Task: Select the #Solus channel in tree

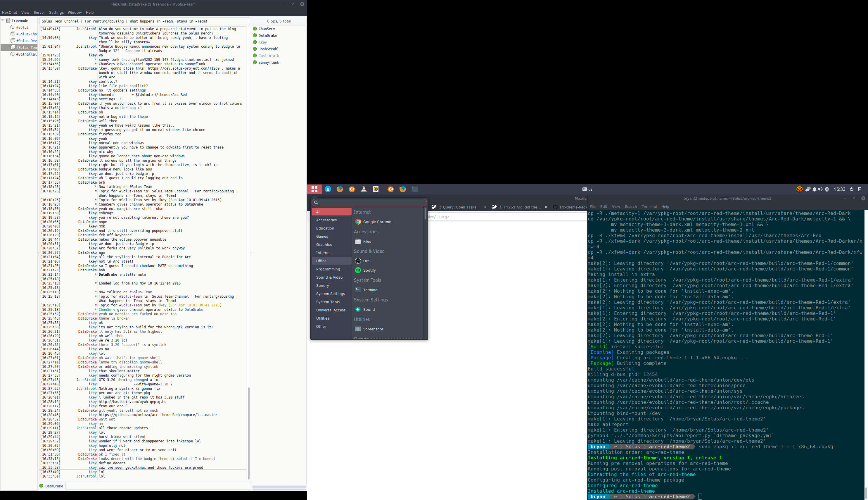Action: click(22, 27)
